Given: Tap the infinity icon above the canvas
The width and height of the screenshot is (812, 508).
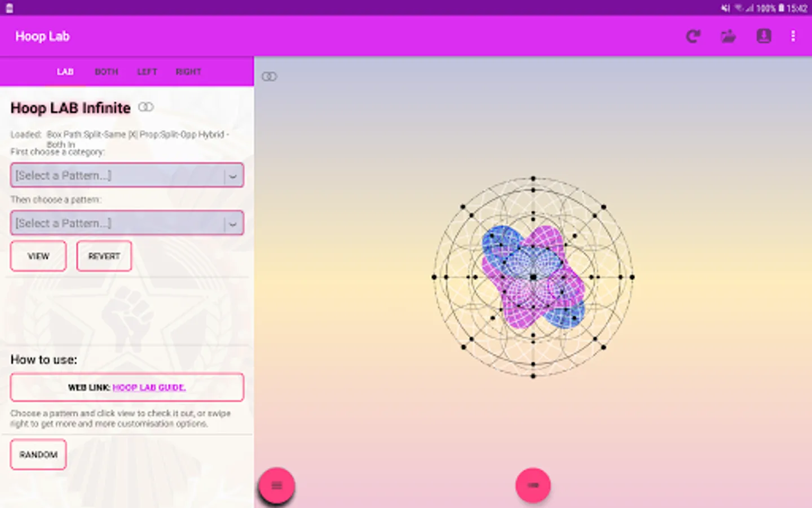Looking at the screenshot, I should pos(270,76).
